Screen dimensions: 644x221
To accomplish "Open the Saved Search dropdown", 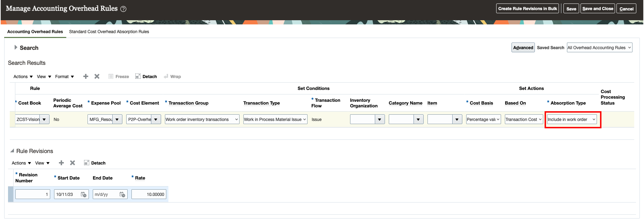I will tap(599, 48).
